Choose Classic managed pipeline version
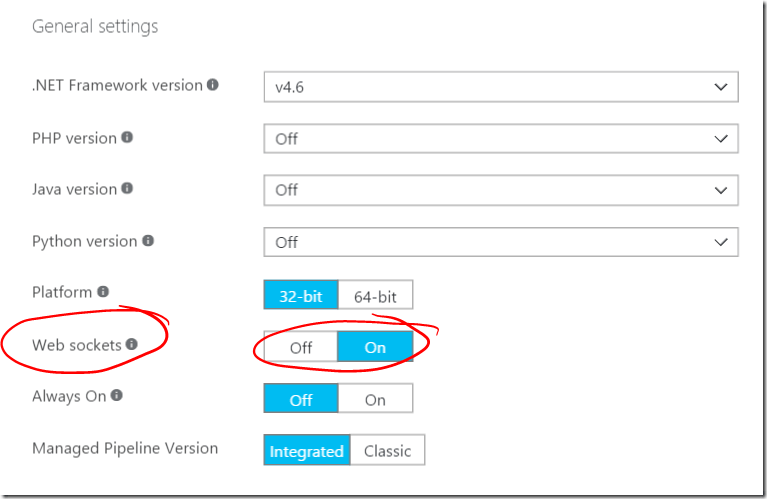Image resolution: width=767 pixels, height=499 pixels. click(x=387, y=450)
